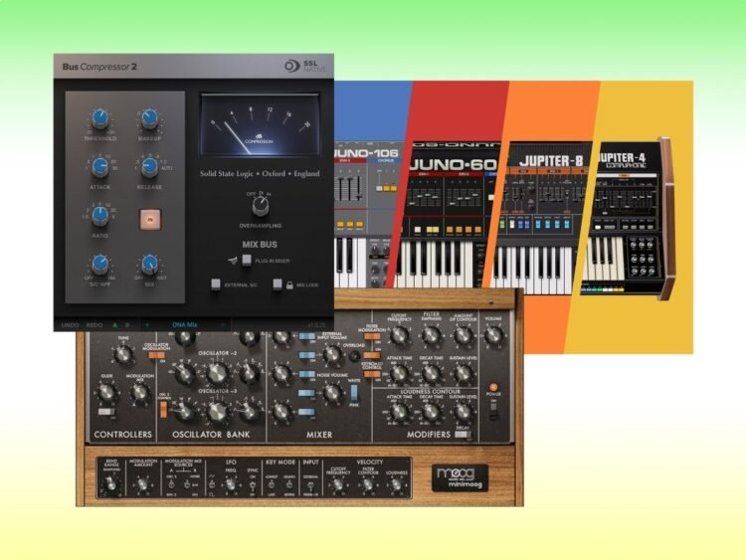746x560 pixels.
Task: Click the Noise Volume knob
Action: (332, 393)
